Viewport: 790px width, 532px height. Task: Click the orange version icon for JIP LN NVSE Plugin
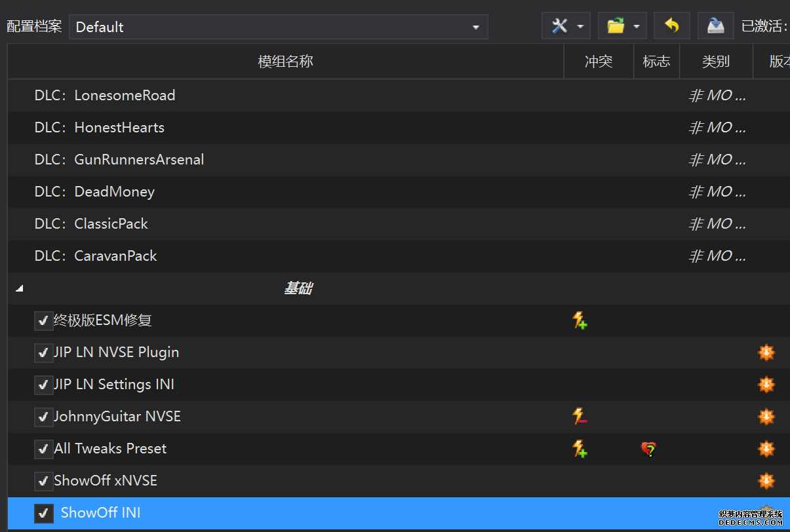[x=766, y=352]
